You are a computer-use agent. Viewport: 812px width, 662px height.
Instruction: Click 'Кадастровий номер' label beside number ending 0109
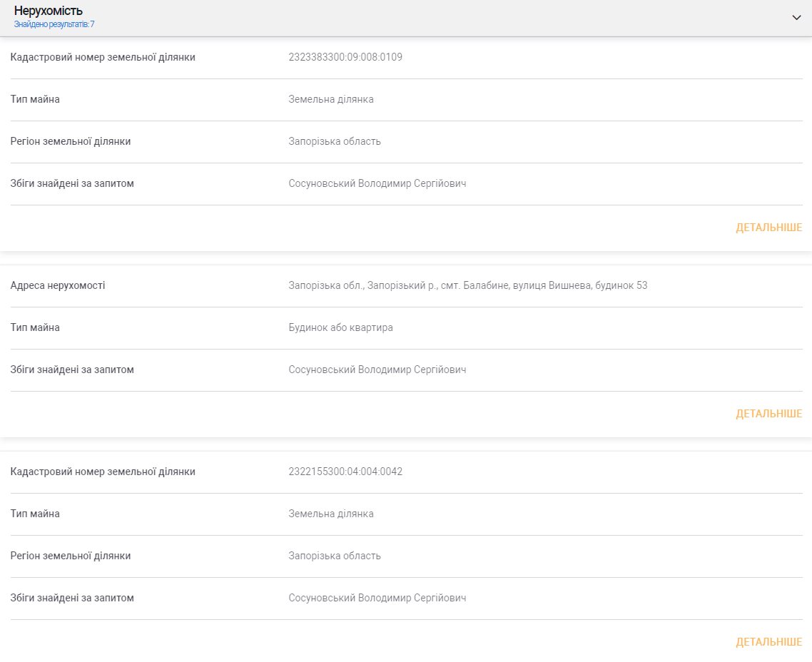103,57
